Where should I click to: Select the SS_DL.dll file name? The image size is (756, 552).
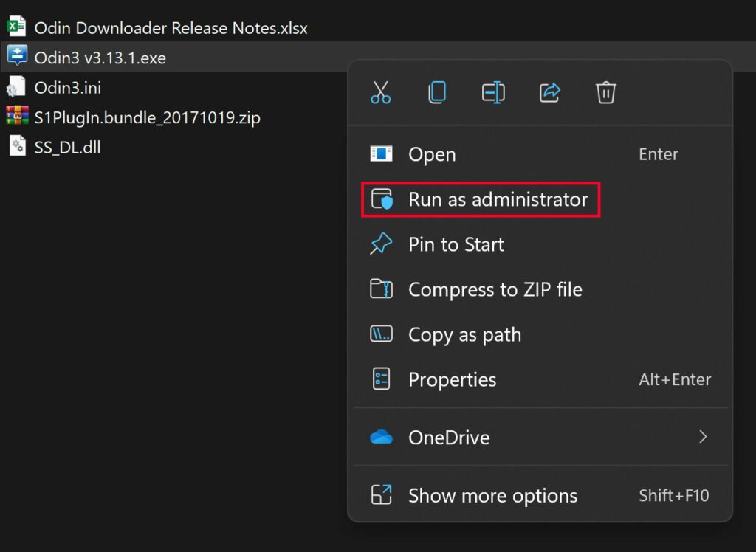click(67, 148)
